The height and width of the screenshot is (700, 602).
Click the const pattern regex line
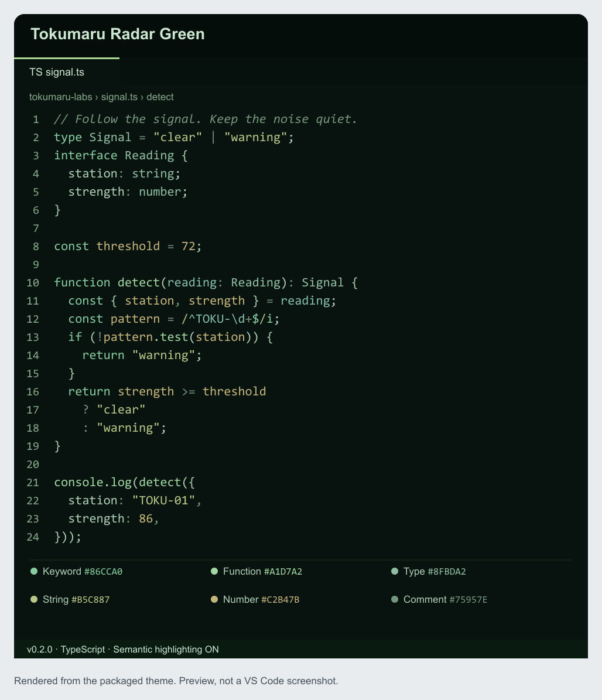(x=174, y=319)
